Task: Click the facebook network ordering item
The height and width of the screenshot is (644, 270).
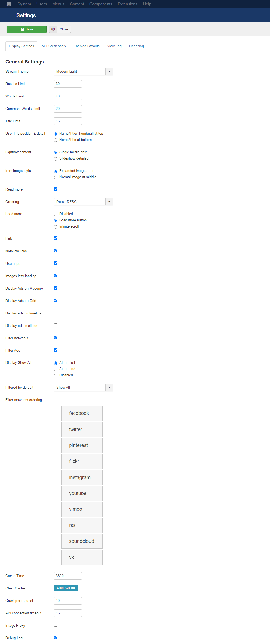Action: [82, 413]
